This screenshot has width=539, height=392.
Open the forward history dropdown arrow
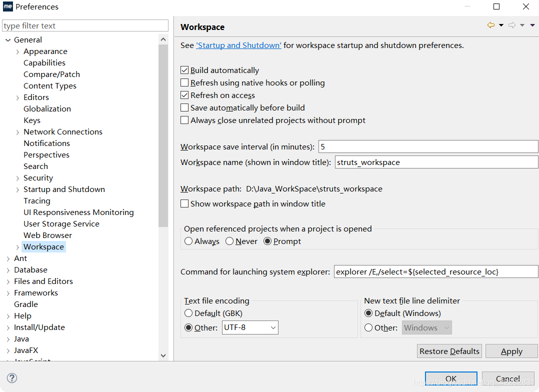(522, 25)
